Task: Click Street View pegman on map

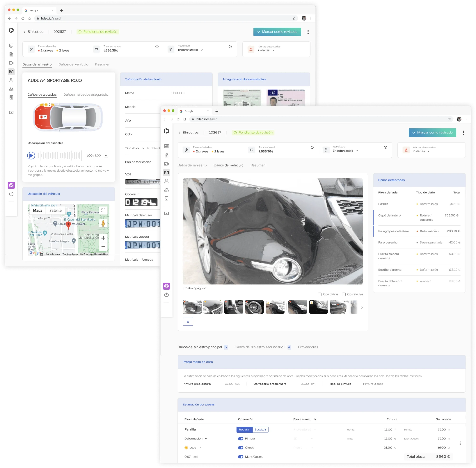Action: tap(103, 223)
